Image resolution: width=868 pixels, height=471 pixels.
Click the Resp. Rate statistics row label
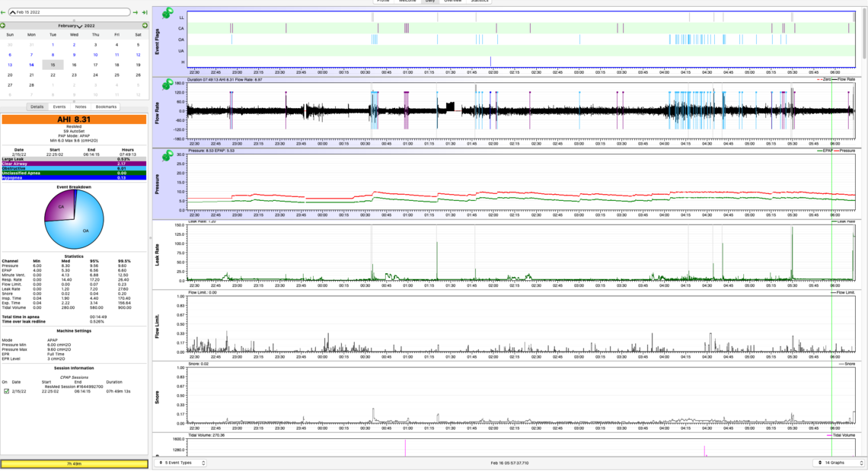coord(11,279)
